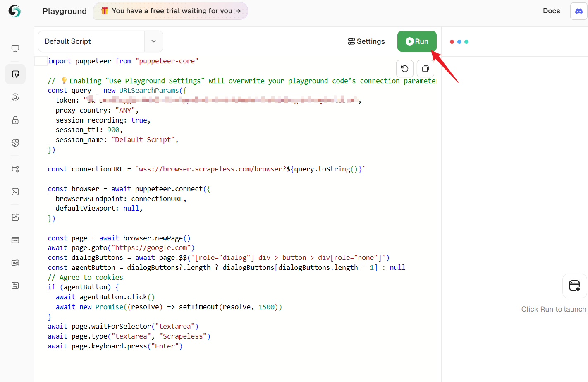Open the monitor icon in sidebar
Image resolution: width=588 pixels, height=382 pixels.
coord(15,48)
